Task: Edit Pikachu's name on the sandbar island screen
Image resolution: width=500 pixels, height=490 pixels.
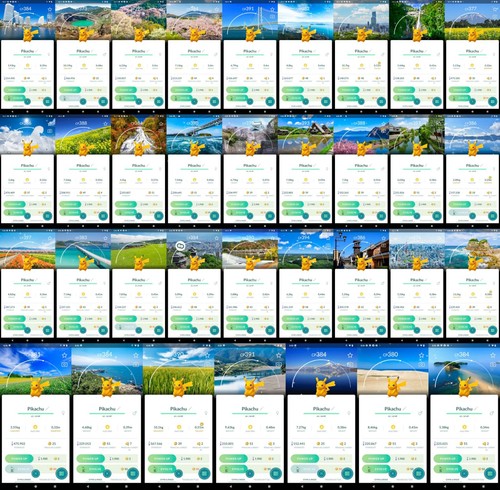Action: (x=476, y=408)
